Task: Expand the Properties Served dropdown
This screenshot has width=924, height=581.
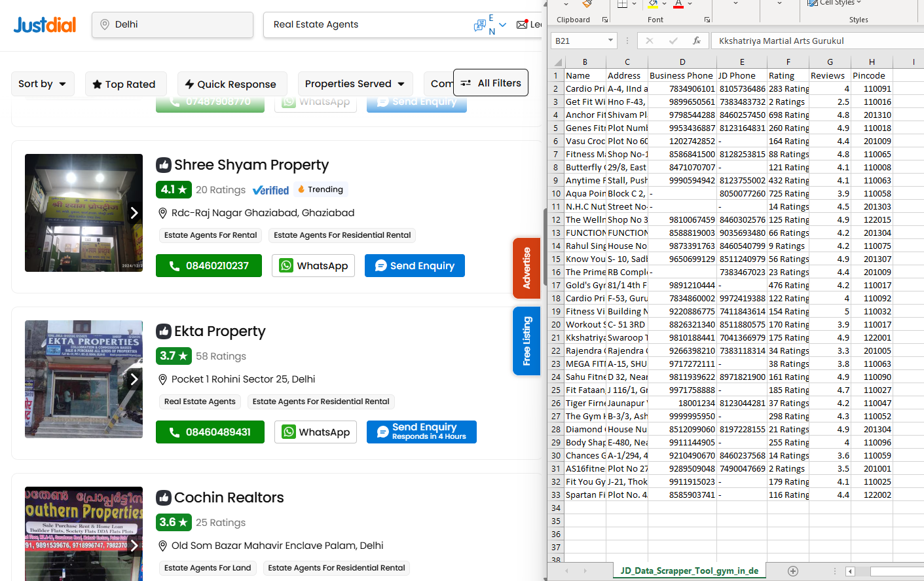Action: [x=355, y=84]
